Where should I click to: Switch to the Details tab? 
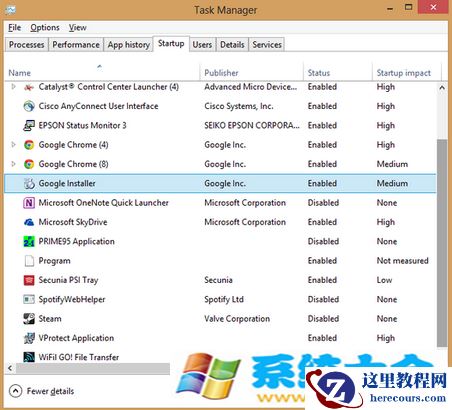[x=232, y=45]
